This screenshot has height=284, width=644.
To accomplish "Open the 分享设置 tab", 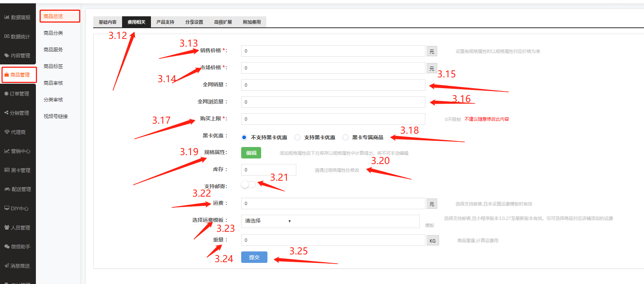I will tap(194, 22).
